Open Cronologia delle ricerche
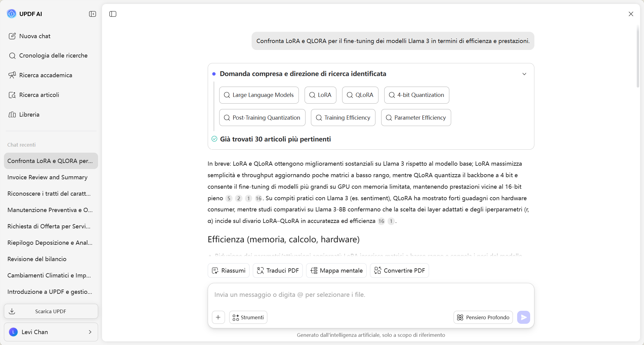The height and width of the screenshot is (345, 644). [x=48, y=55]
